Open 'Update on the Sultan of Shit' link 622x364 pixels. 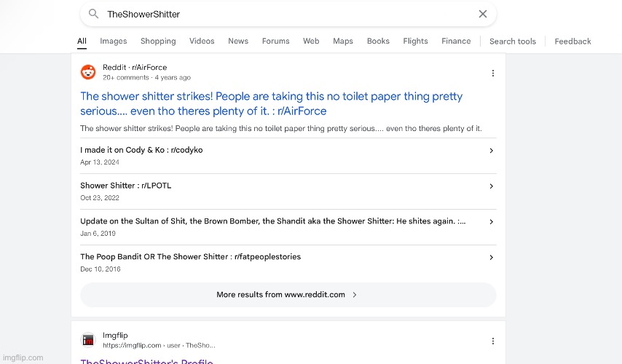point(273,221)
